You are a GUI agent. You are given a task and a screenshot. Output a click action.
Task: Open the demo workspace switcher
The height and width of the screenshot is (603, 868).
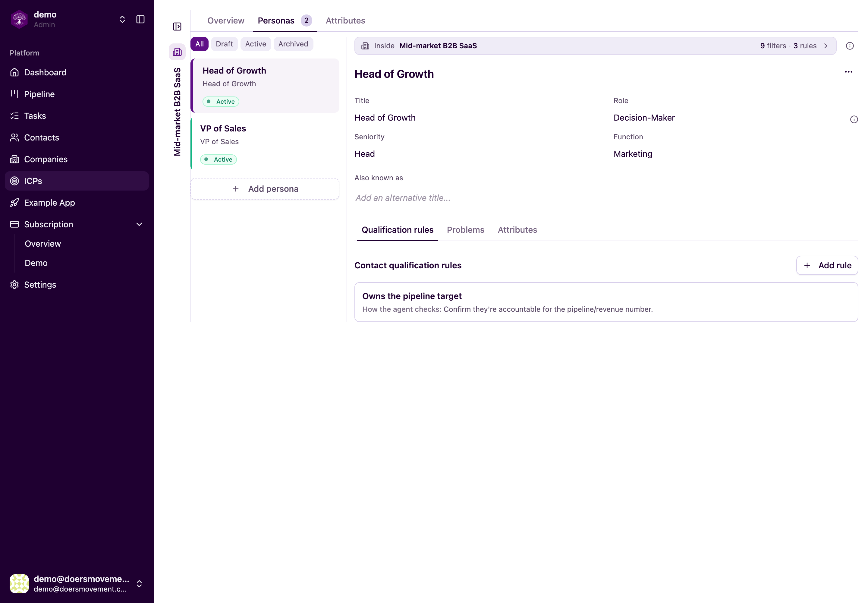coord(122,19)
